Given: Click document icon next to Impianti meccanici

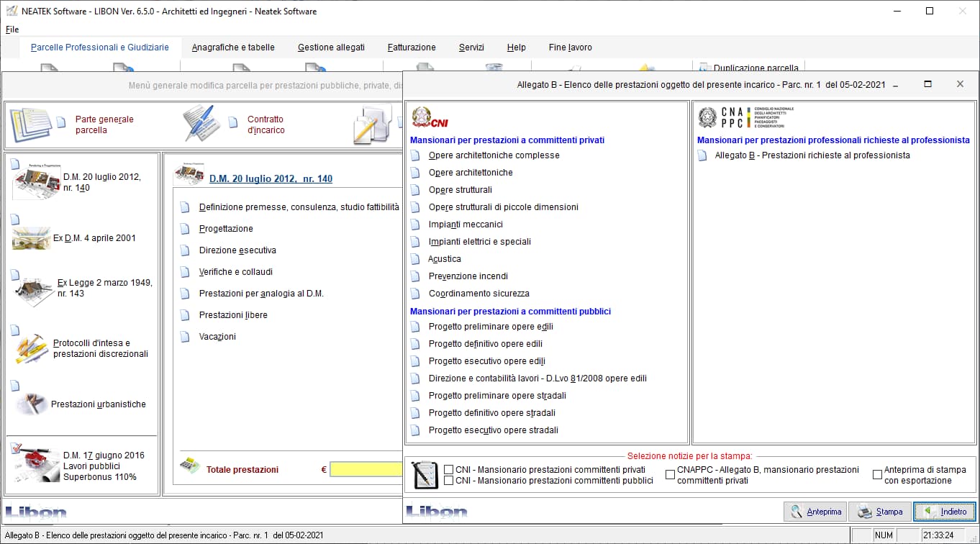Looking at the screenshot, I should (x=414, y=225).
